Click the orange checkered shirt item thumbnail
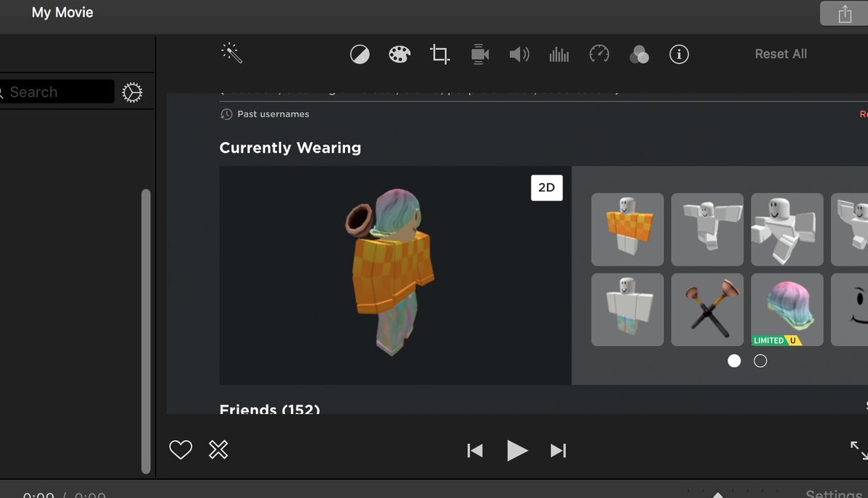 coord(627,229)
